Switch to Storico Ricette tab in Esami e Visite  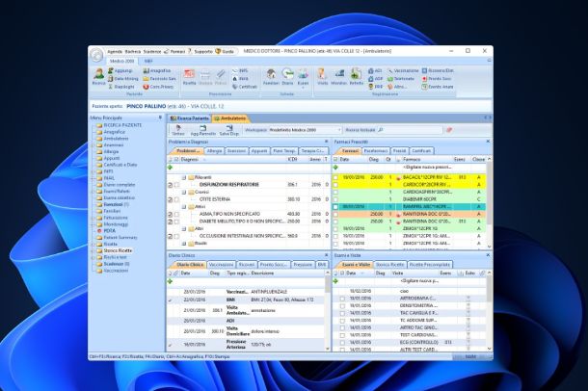point(389,265)
